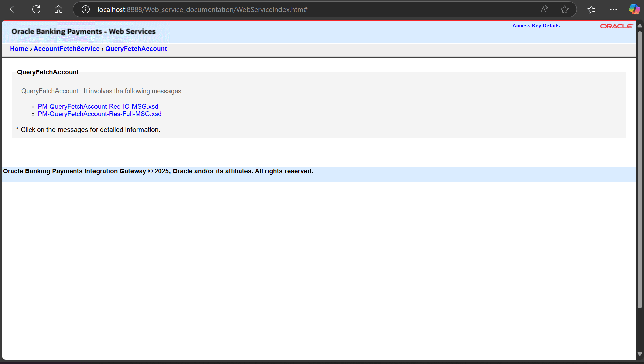Click the vertical scrollbar thumb

[x=640, y=170]
